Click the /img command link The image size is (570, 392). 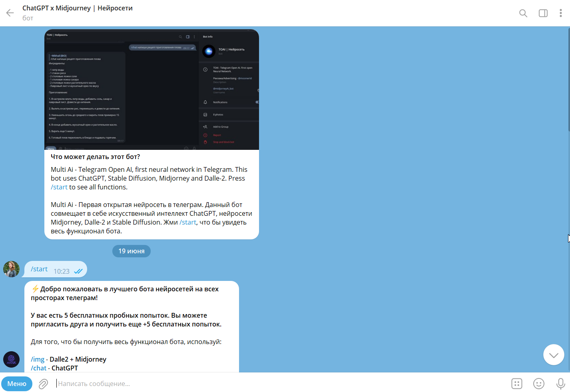click(x=38, y=359)
